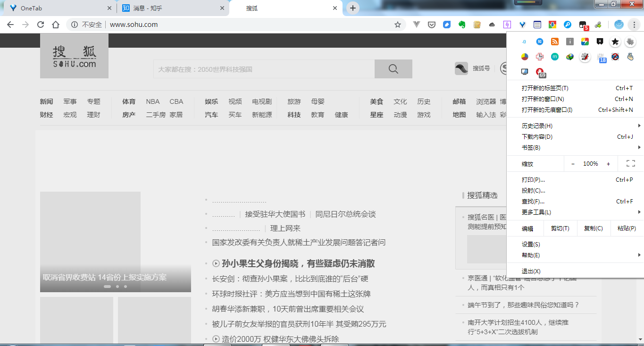Open 设置(S) from the Chrome menu
The image size is (644, 346).
click(575, 245)
